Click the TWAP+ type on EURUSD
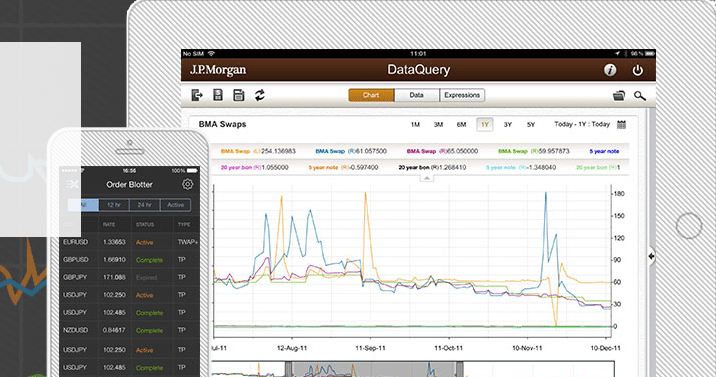Screen dimensions: 716x377 (x=188, y=242)
